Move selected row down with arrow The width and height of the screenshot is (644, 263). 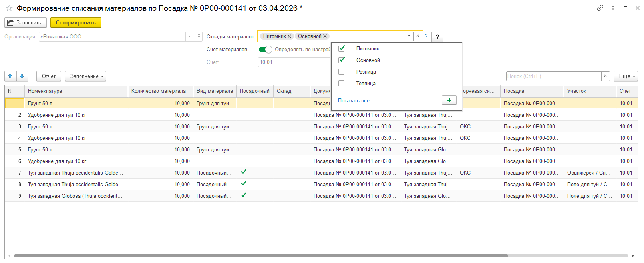pyautogui.click(x=22, y=76)
